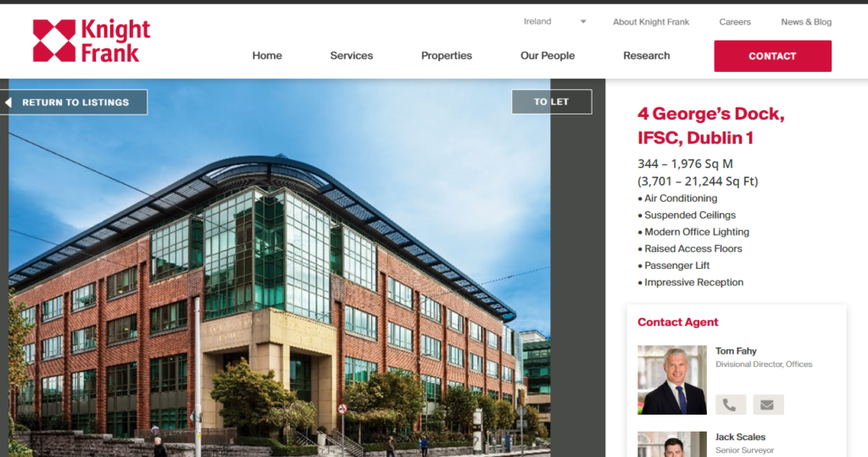Click the Tom Fahy agent name
Screen dimensions: 868x457
click(736, 351)
